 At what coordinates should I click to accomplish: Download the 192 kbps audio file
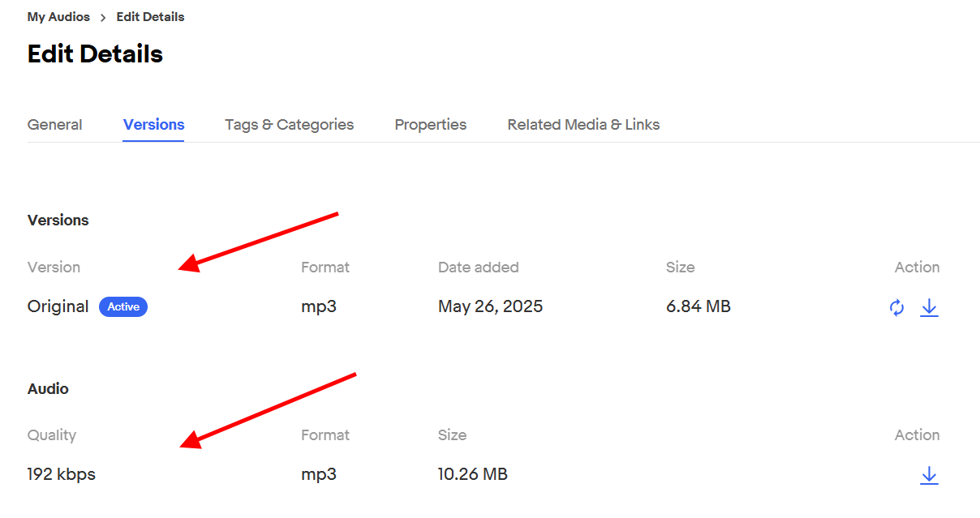click(929, 476)
